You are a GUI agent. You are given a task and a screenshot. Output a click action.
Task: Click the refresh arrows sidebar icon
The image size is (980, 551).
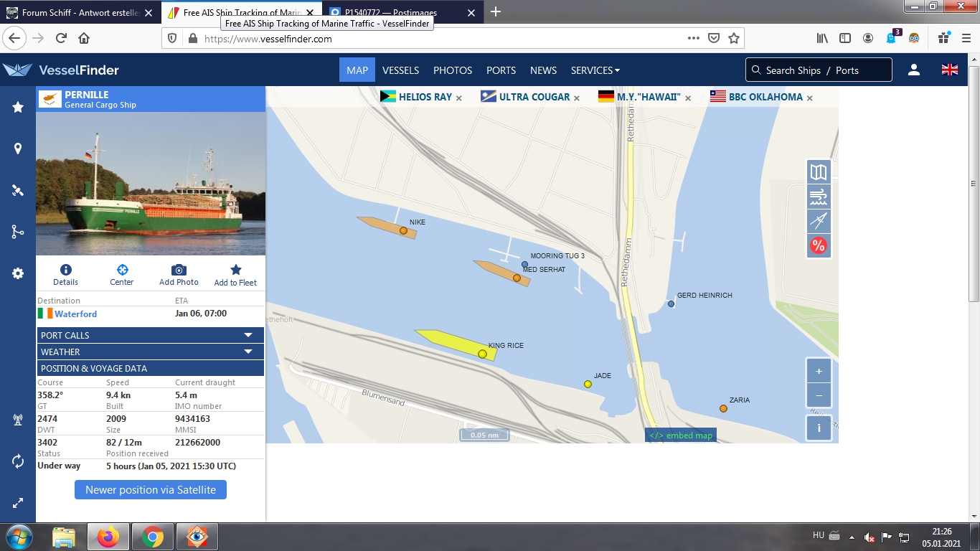pyautogui.click(x=18, y=461)
